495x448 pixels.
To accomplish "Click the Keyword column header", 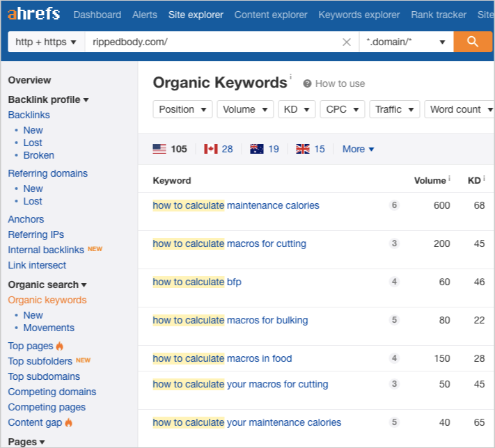I will pos(172,180).
